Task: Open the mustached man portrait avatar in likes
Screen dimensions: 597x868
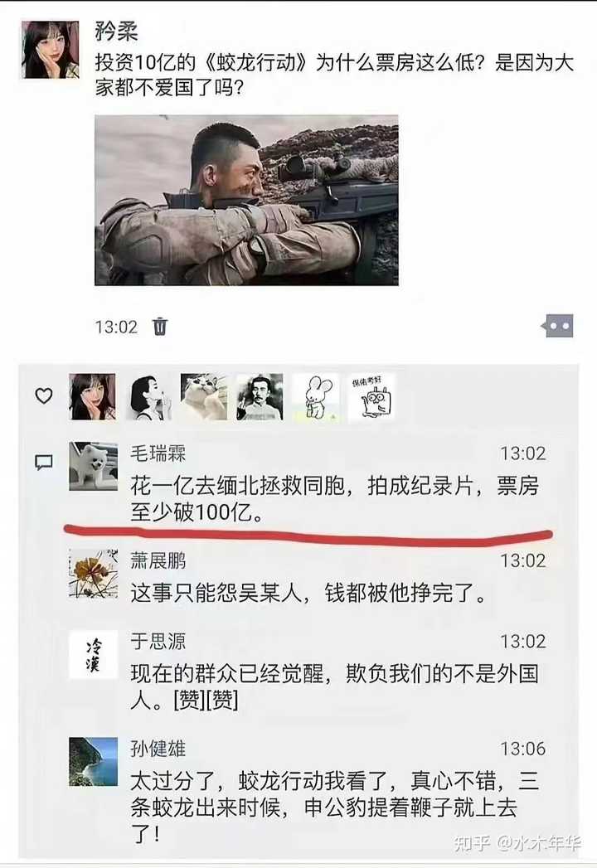Action: coord(260,397)
